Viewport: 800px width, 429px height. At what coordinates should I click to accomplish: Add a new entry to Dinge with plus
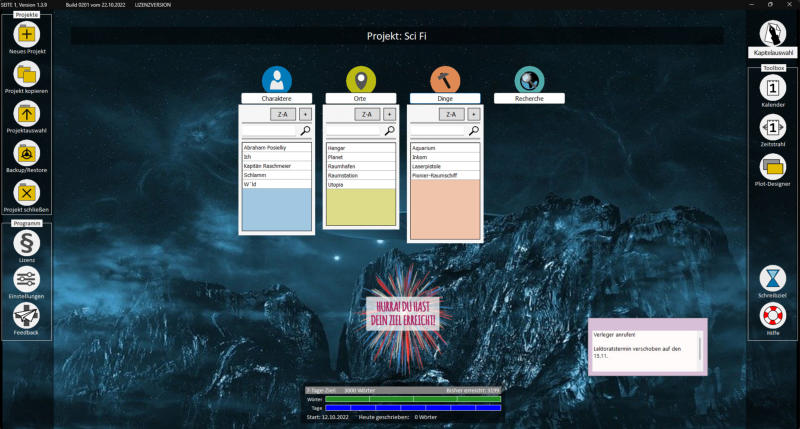473,114
